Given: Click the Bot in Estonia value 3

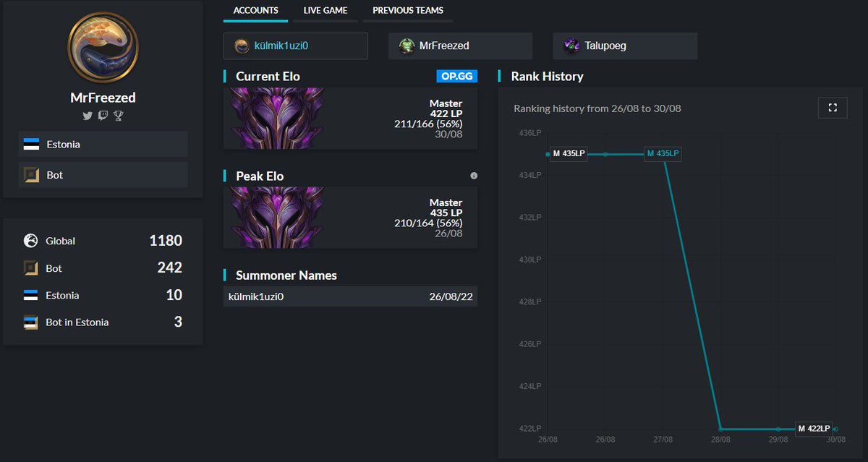Looking at the screenshot, I should pos(178,322).
